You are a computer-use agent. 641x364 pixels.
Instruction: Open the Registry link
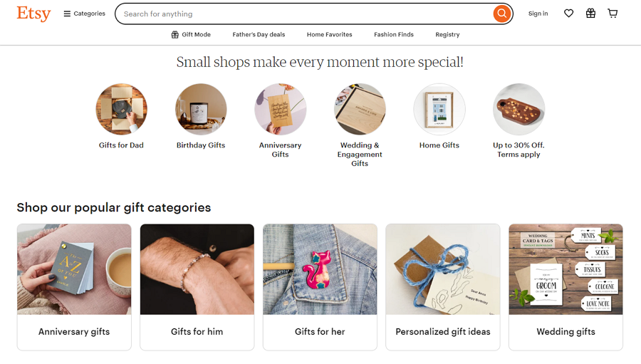click(447, 34)
